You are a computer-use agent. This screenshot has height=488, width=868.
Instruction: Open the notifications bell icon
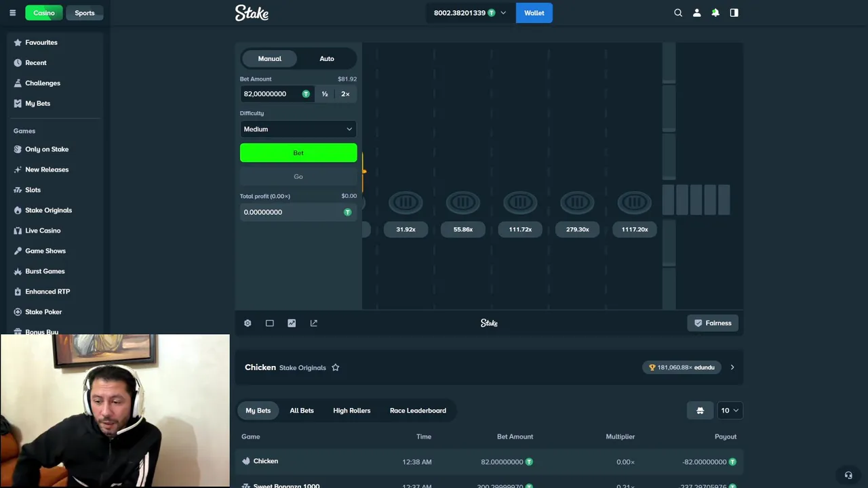point(715,13)
